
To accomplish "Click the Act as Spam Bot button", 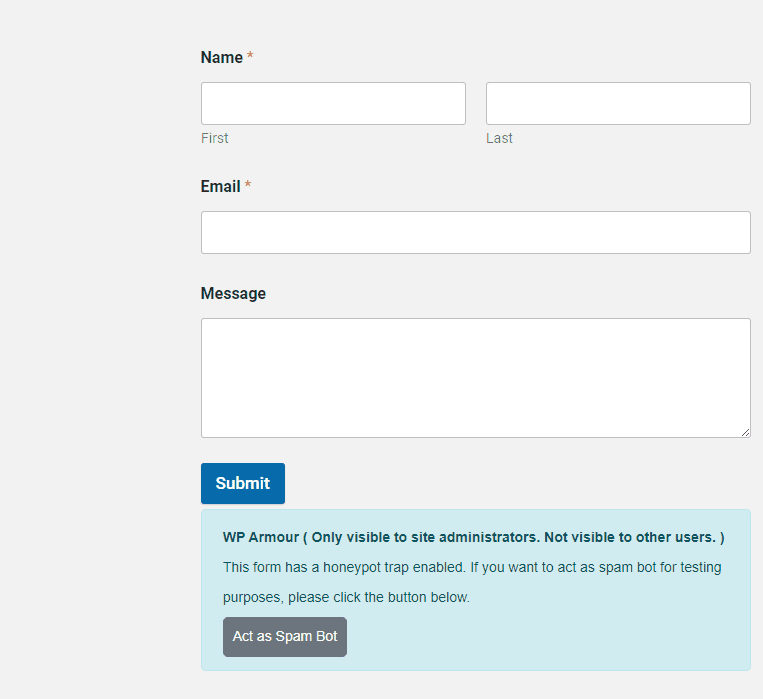I will 285,637.
